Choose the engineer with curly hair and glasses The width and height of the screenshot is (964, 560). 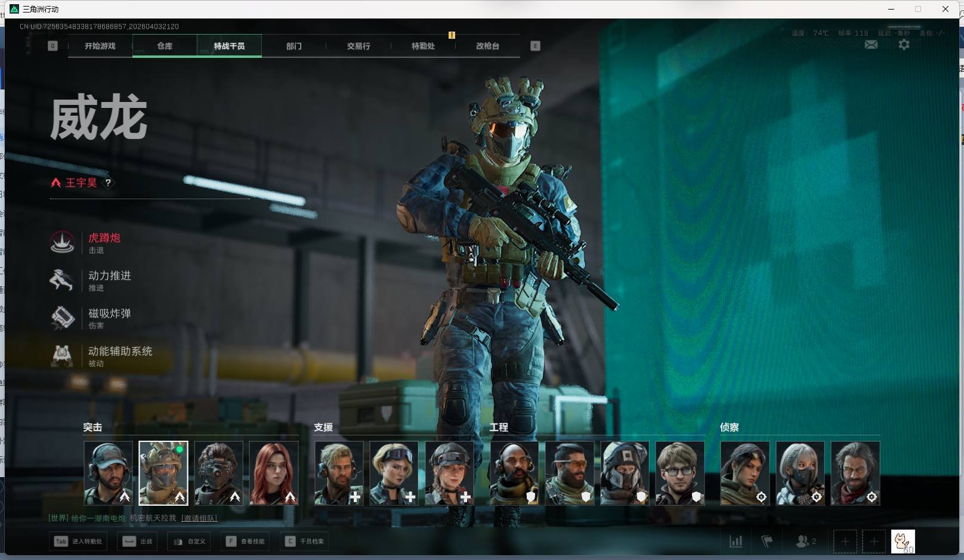(680, 474)
